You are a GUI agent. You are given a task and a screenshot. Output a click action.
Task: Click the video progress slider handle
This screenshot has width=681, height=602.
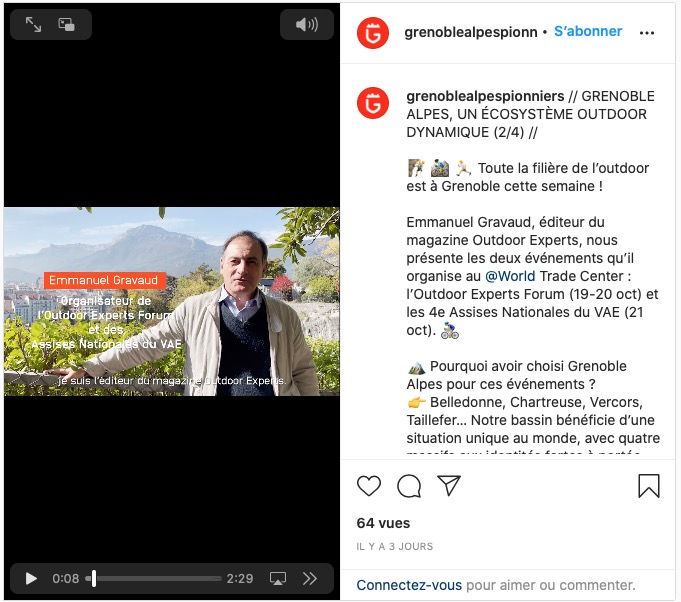click(x=94, y=579)
